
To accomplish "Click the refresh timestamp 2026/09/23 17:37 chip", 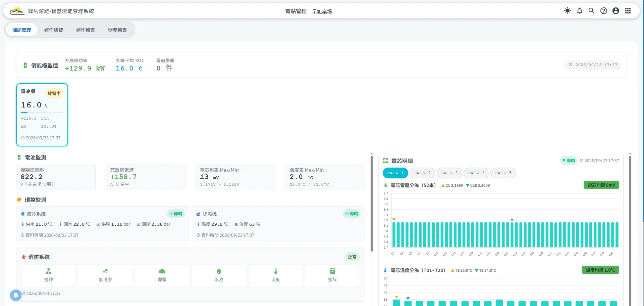I will coord(593,65).
